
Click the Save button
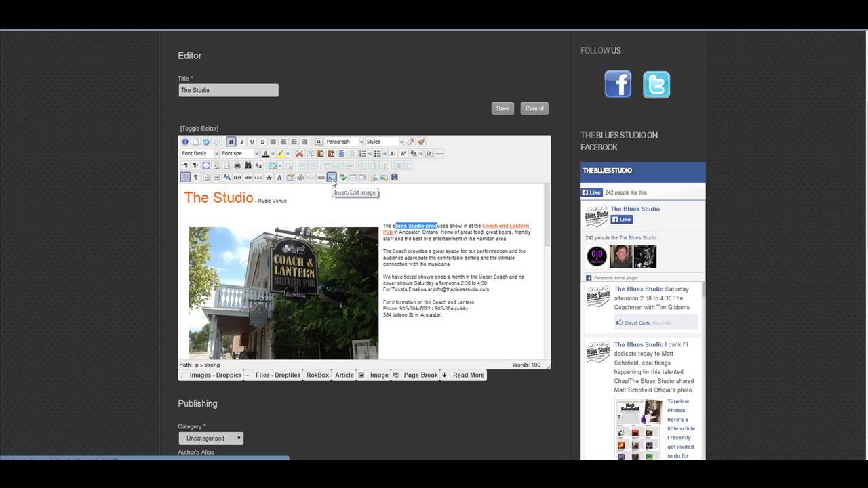click(502, 108)
